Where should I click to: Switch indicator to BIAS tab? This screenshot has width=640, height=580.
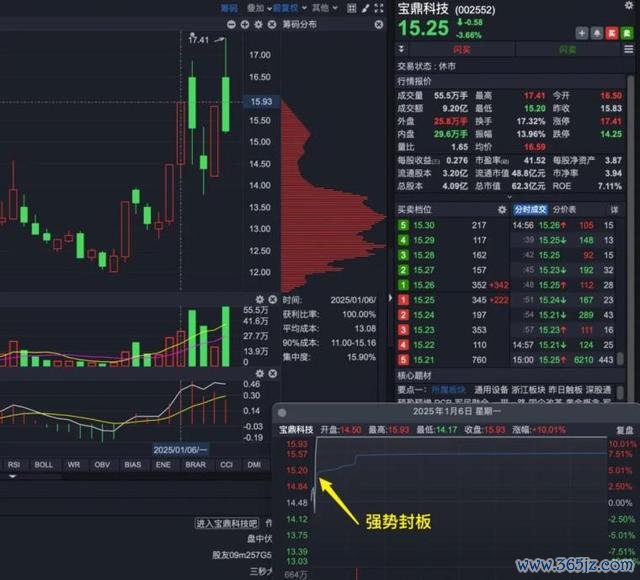coord(133,464)
